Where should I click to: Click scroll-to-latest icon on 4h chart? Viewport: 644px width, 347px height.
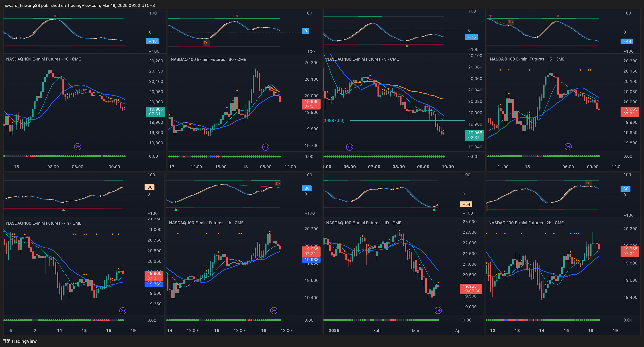tap(123, 311)
